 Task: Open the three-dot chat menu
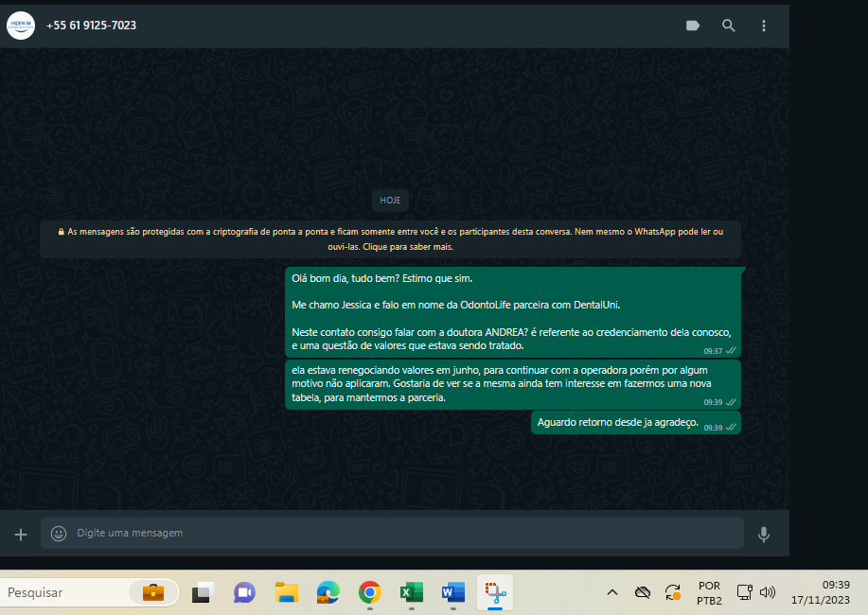[764, 26]
